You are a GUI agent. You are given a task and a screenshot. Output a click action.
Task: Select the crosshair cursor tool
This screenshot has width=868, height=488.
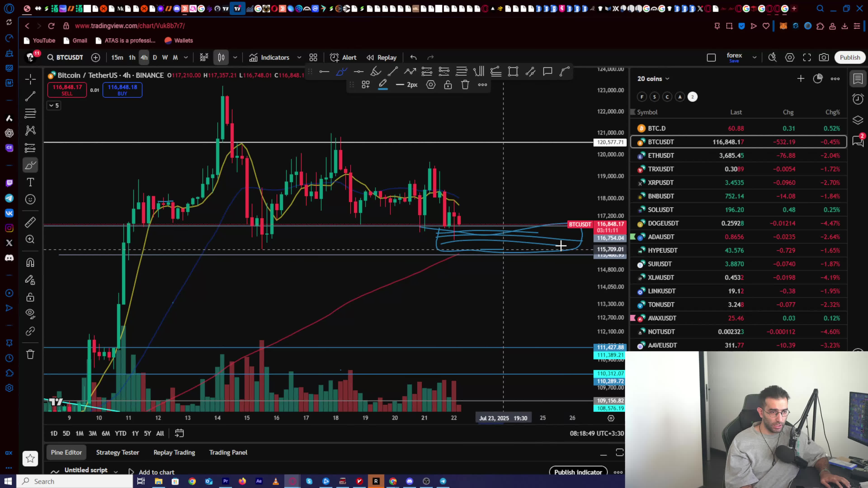coord(30,80)
